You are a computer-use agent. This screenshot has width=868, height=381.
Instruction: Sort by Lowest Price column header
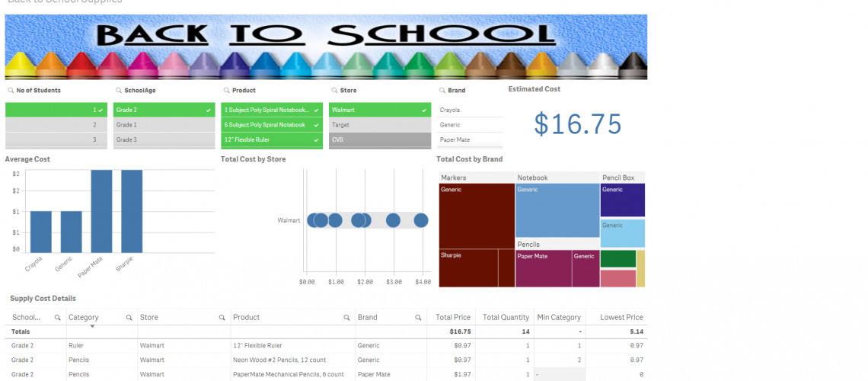621,317
